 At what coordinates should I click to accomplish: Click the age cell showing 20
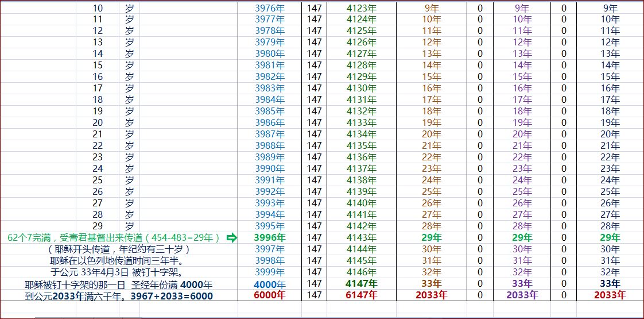(x=98, y=123)
